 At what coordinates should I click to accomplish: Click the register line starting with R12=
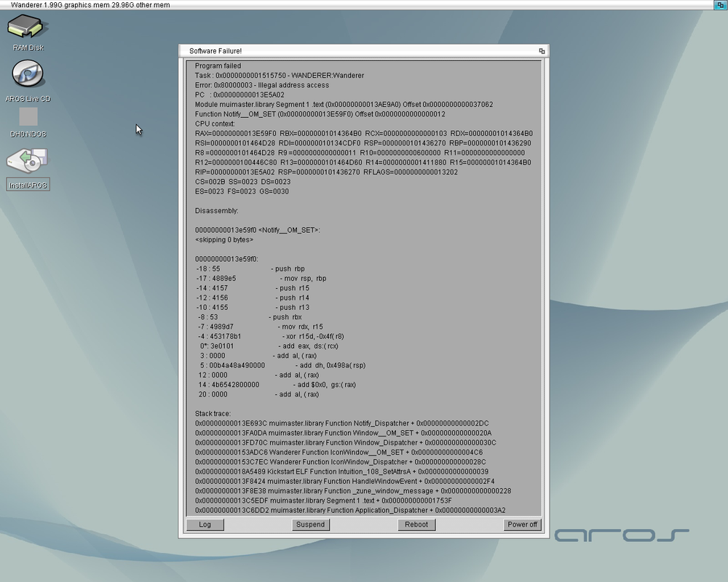tap(363, 162)
